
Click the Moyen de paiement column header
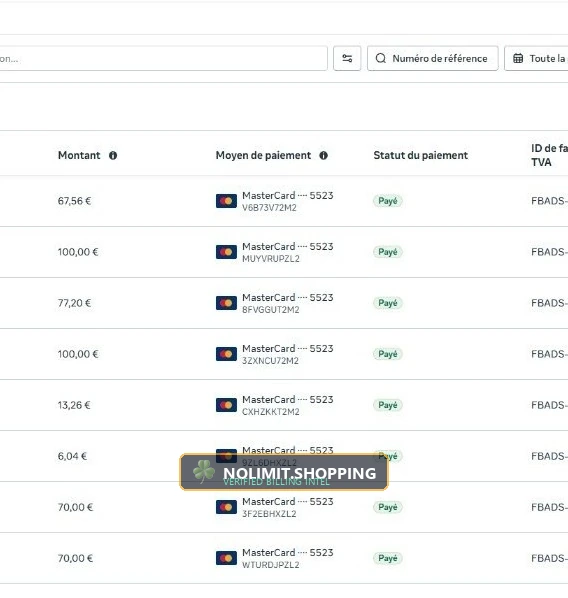tap(263, 155)
